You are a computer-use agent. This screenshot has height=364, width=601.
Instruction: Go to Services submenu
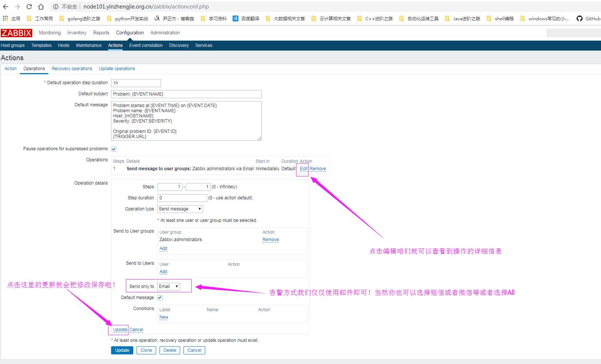(204, 45)
